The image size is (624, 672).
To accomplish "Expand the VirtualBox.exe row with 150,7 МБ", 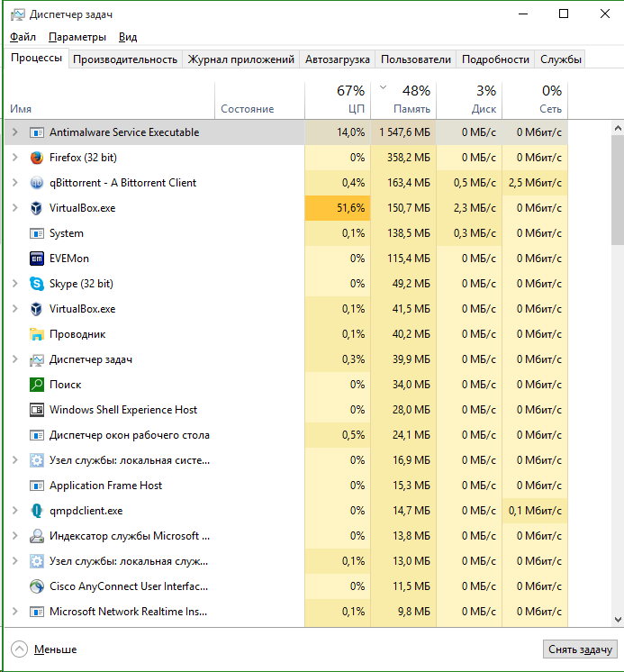I will click(15, 208).
